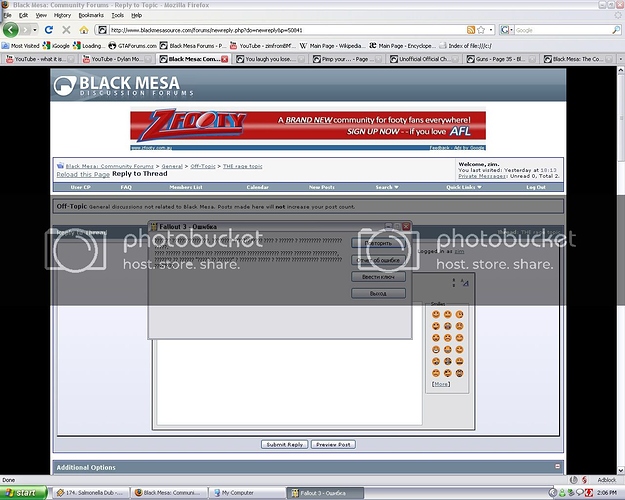Viewport: 625px width, 500px height.
Task: Collapse the Additional Options section
Action: [x=557, y=466]
